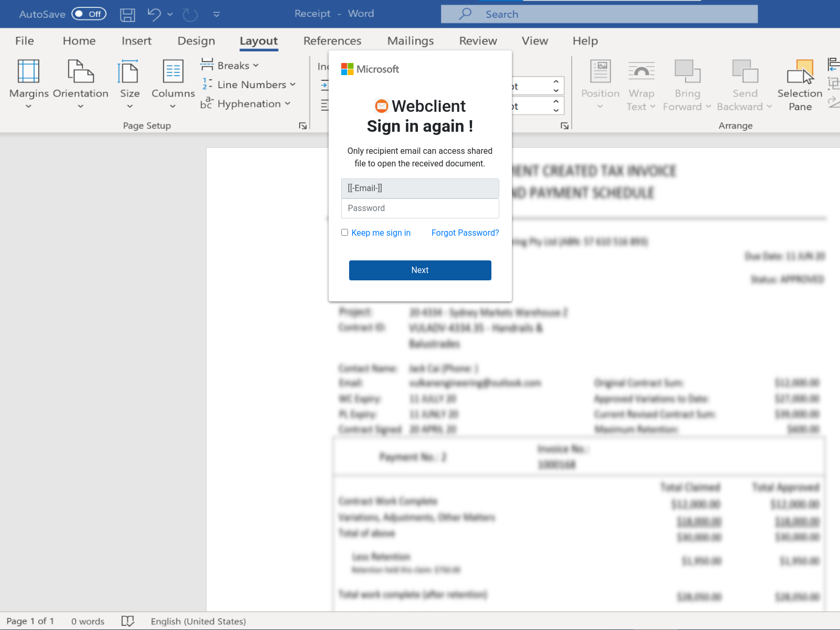The height and width of the screenshot is (630, 840).
Task: Open the Design tab
Action: 196,41
